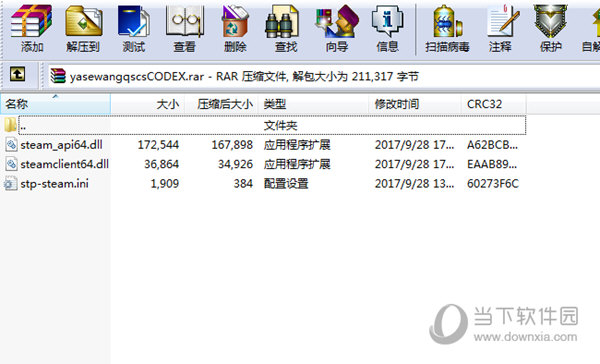This screenshot has height=364, width=600.
Task: Click the size value 172,544
Action: click(158, 145)
